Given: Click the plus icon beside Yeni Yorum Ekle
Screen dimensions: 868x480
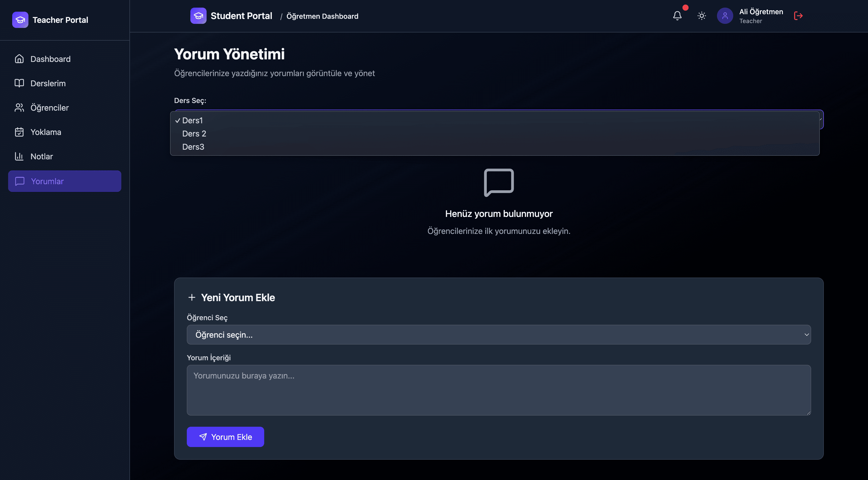Looking at the screenshot, I should click(192, 297).
